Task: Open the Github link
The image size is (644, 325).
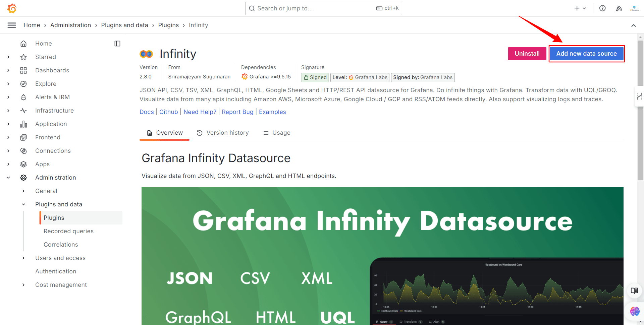Action: pyautogui.click(x=169, y=112)
